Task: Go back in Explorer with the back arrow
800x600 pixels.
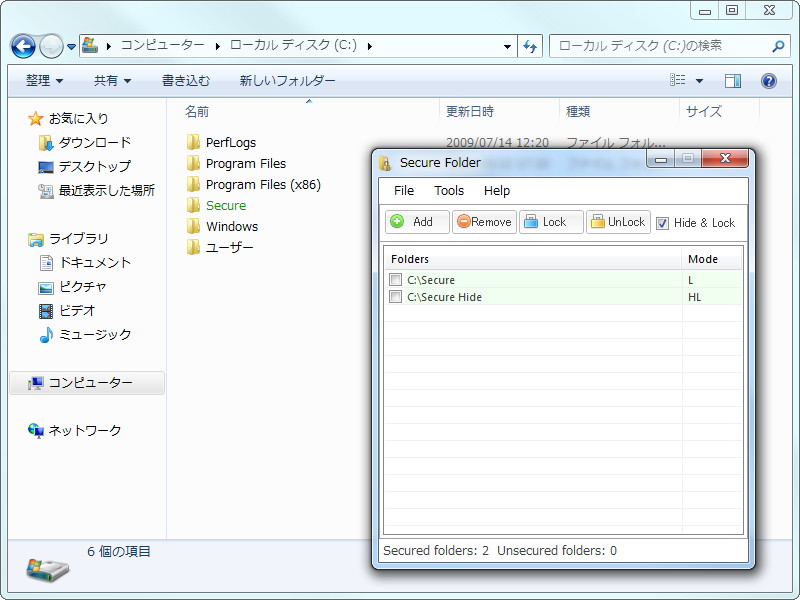Action: pos(23,46)
